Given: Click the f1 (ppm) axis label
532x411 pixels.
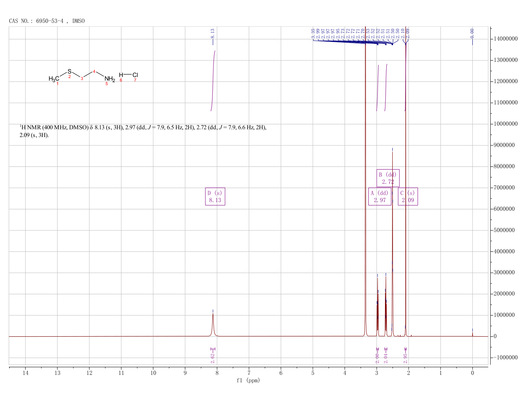Looking at the screenshot, I should coord(248,380).
